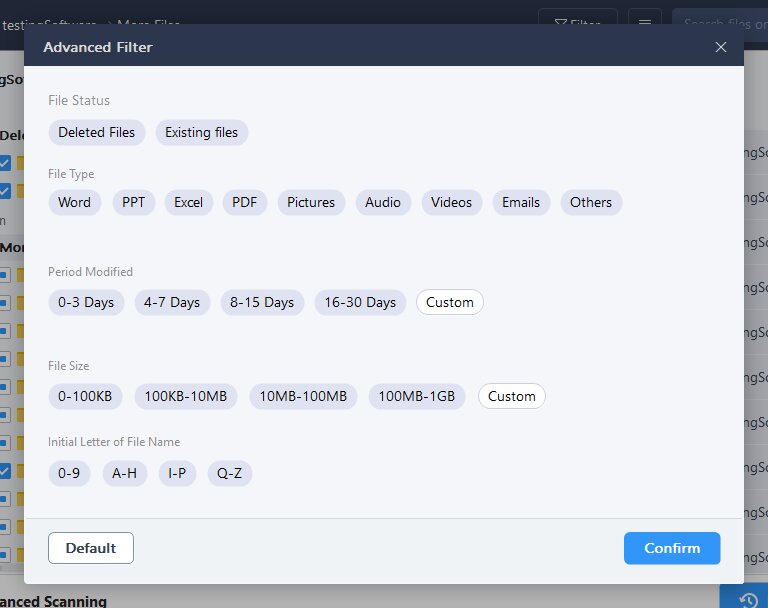Open Custom file size option
Image resolution: width=768 pixels, height=608 pixels.
[x=512, y=396]
